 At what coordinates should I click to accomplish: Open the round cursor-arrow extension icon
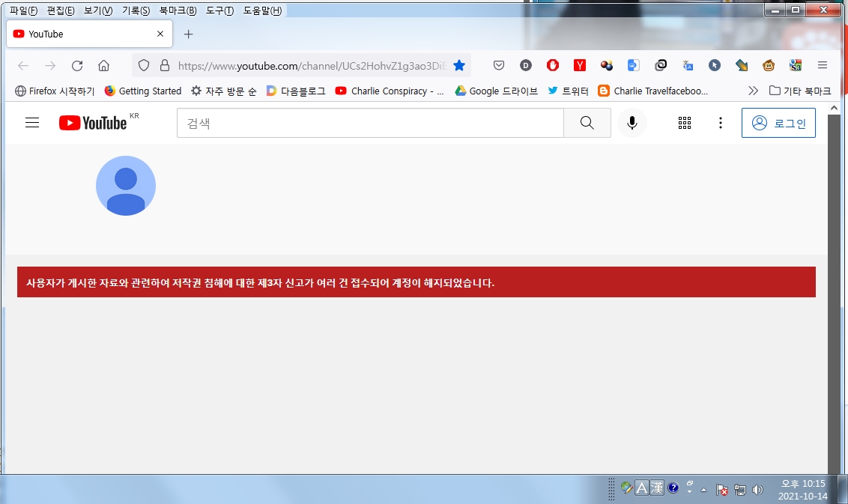coord(715,65)
